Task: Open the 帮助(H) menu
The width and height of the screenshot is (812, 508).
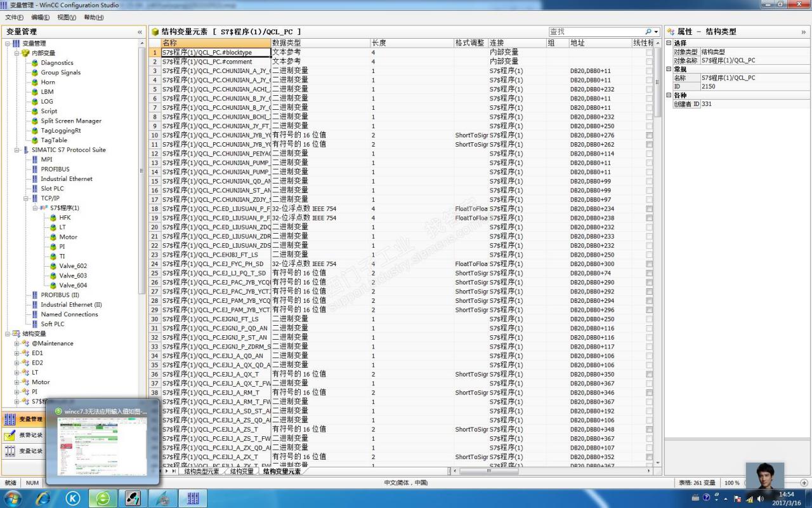Action: coord(94,17)
